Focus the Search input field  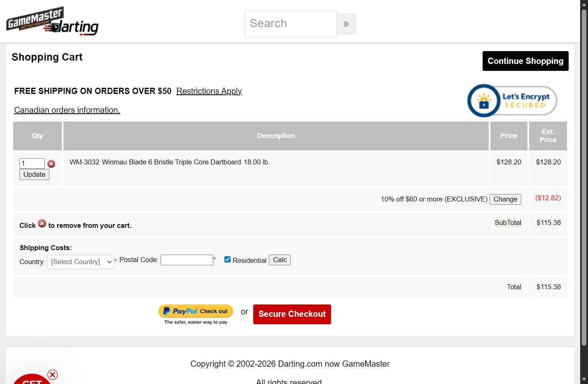[x=291, y=24]
